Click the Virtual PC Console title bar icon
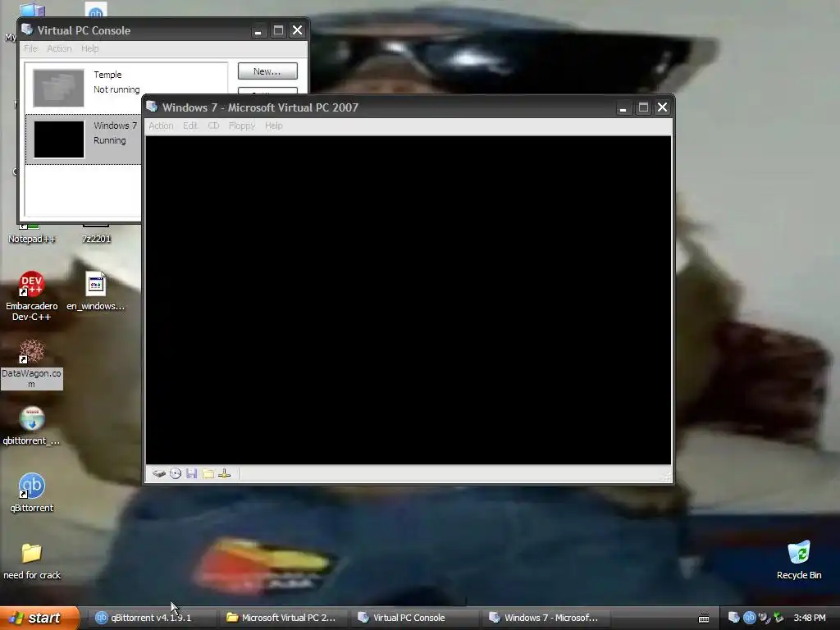The width and height of the screenshot is (840, 630). coord(27,30)
